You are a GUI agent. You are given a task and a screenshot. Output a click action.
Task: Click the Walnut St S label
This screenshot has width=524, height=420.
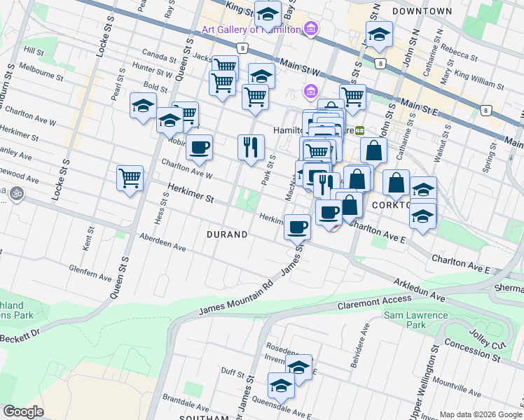[x=443, y=144]
